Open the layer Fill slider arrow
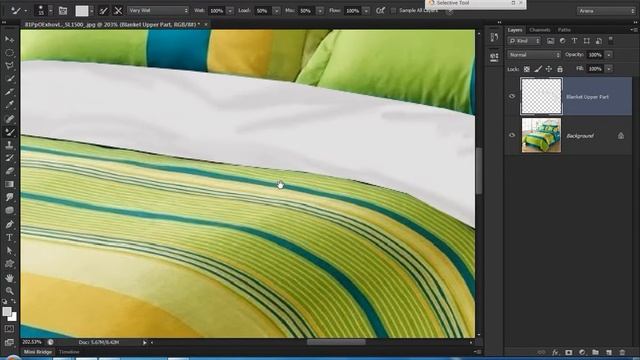 (x=609, y=69)
